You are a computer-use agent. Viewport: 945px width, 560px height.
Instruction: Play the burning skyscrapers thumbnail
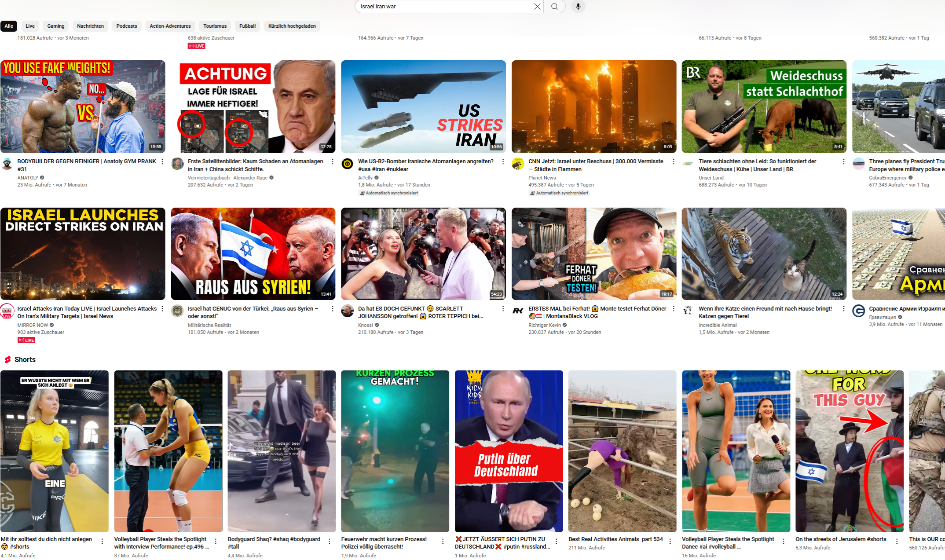click(x=594, y=106)
